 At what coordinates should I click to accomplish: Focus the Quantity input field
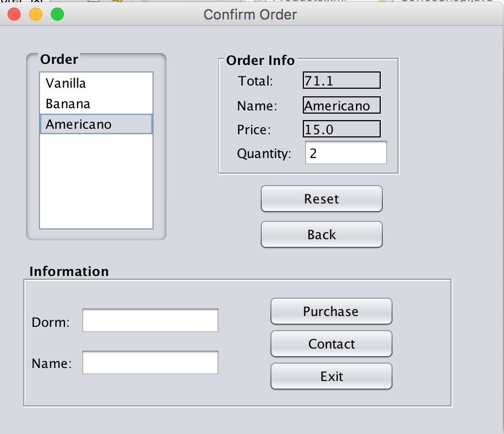346,153
